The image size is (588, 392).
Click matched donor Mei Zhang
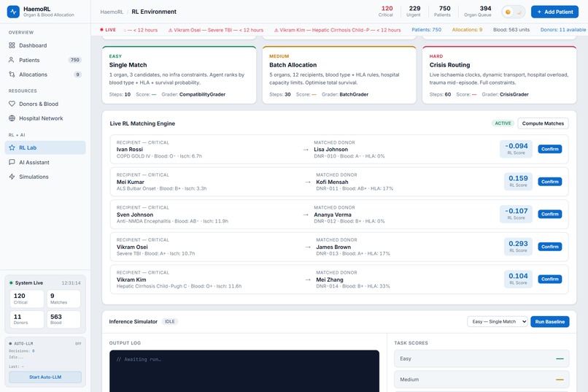coord(330,280)
